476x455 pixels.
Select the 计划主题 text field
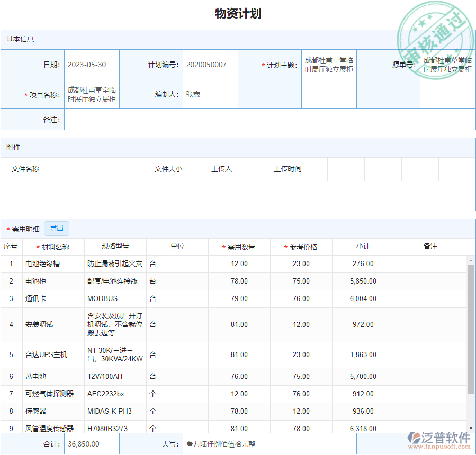pos(328,64)
